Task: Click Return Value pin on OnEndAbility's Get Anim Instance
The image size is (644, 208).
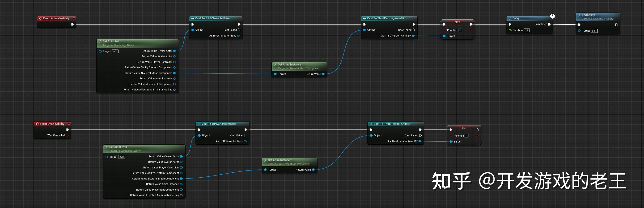Action: pos(313,170)
